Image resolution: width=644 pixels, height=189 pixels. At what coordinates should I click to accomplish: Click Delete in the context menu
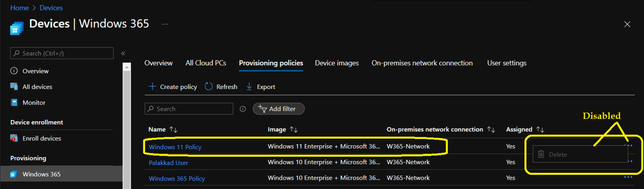pos(580,154)
